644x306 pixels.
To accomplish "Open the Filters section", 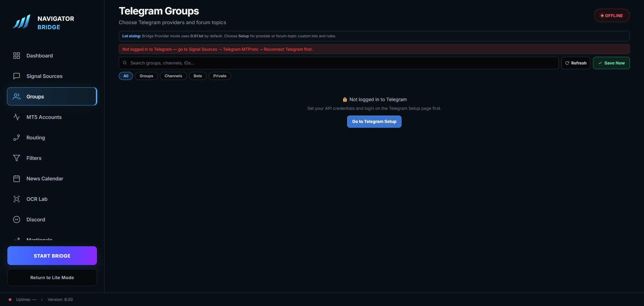I will 52,158.
